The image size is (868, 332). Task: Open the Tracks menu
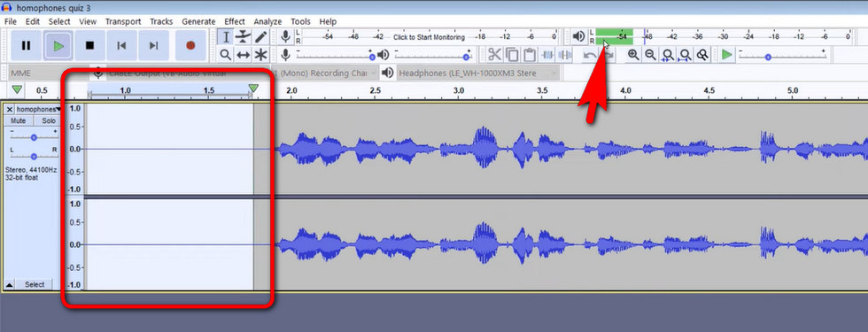click(161, 21)
